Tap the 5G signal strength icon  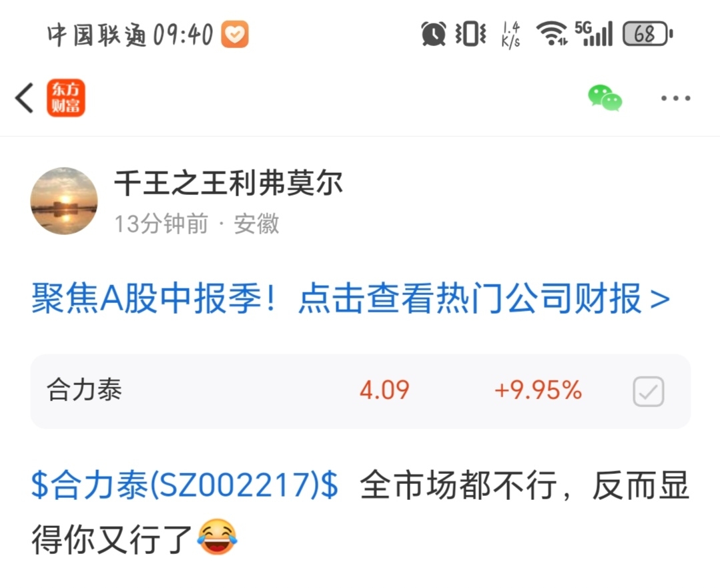[x=594, y=33]
